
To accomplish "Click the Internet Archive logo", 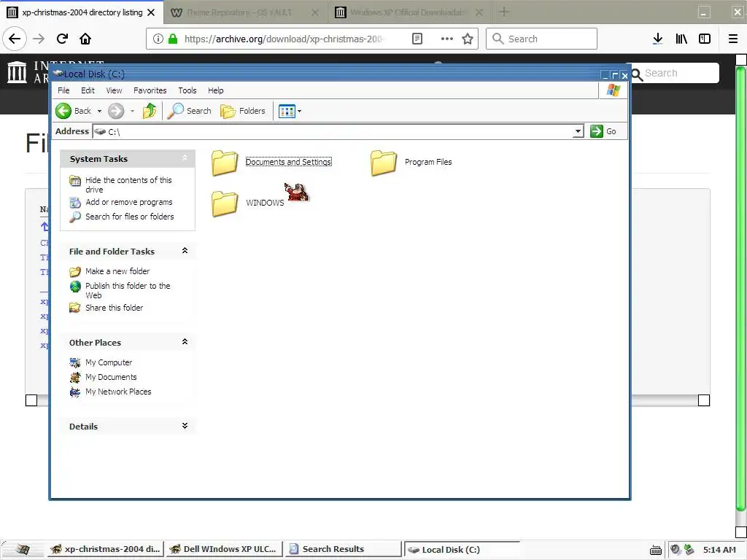I will (18, 72).
